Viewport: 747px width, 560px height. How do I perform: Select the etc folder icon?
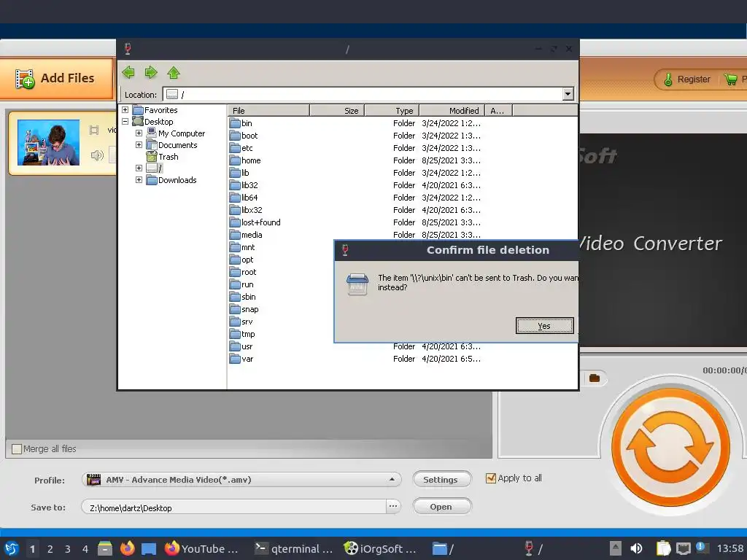235,148
